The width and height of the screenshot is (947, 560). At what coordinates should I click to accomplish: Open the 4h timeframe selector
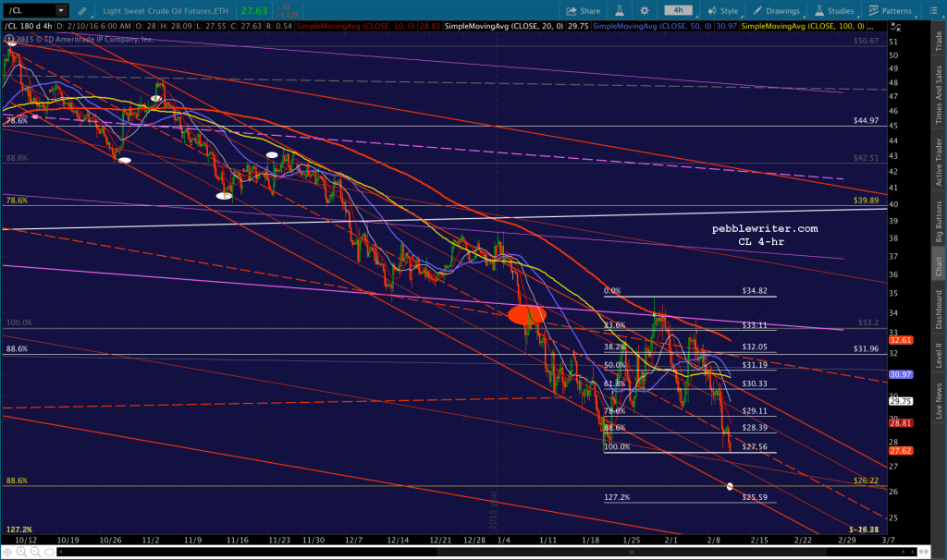[679, 10]
